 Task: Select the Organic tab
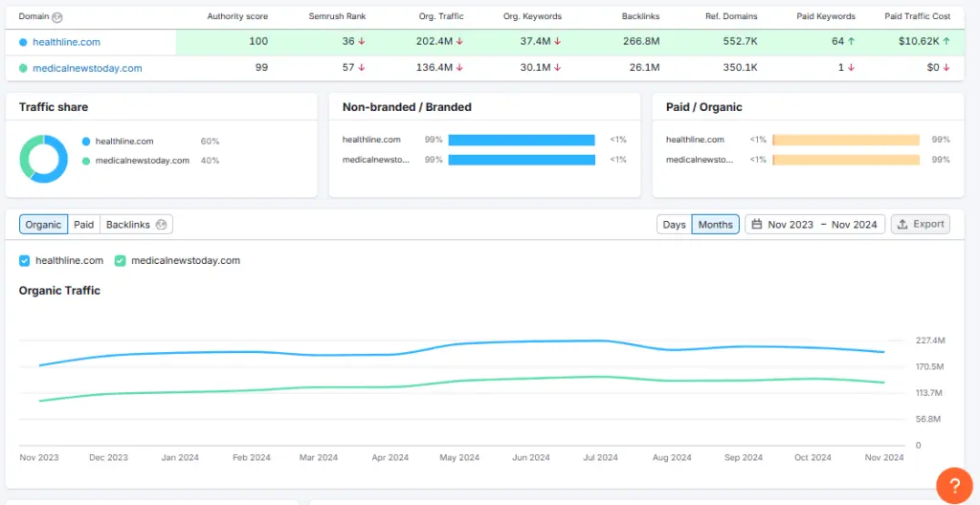click(x=43, y=225)
